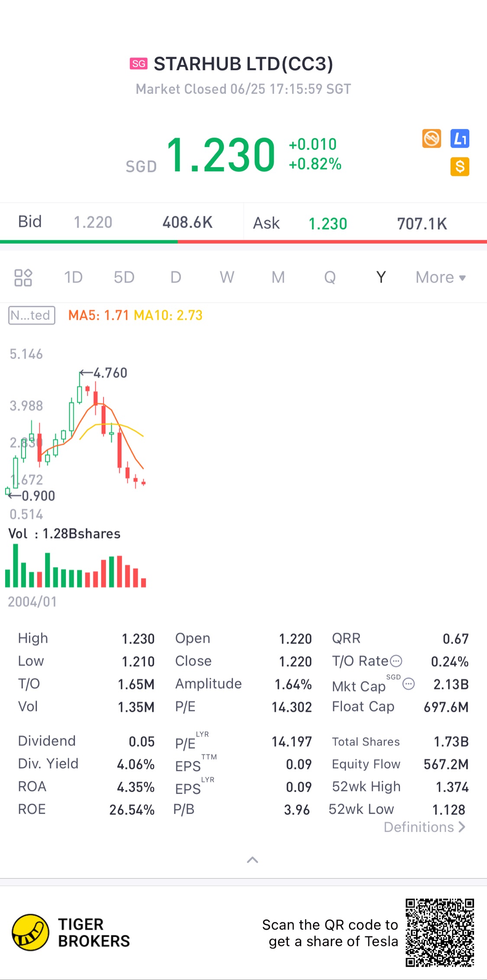Screen dimensions: 487x980
Task: Tap the Dividend 0.05 value
Action: [142, 741]
